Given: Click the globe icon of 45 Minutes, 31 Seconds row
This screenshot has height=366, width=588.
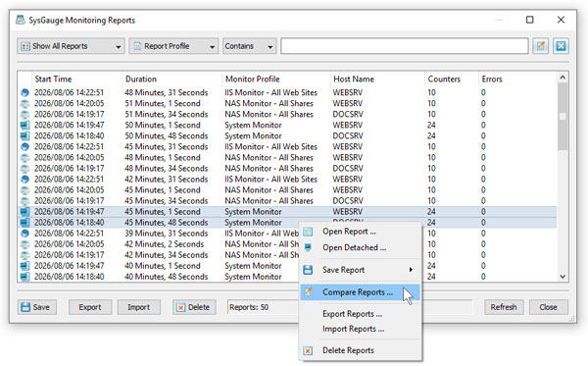Looking at the screenshot, I should 24,147.
